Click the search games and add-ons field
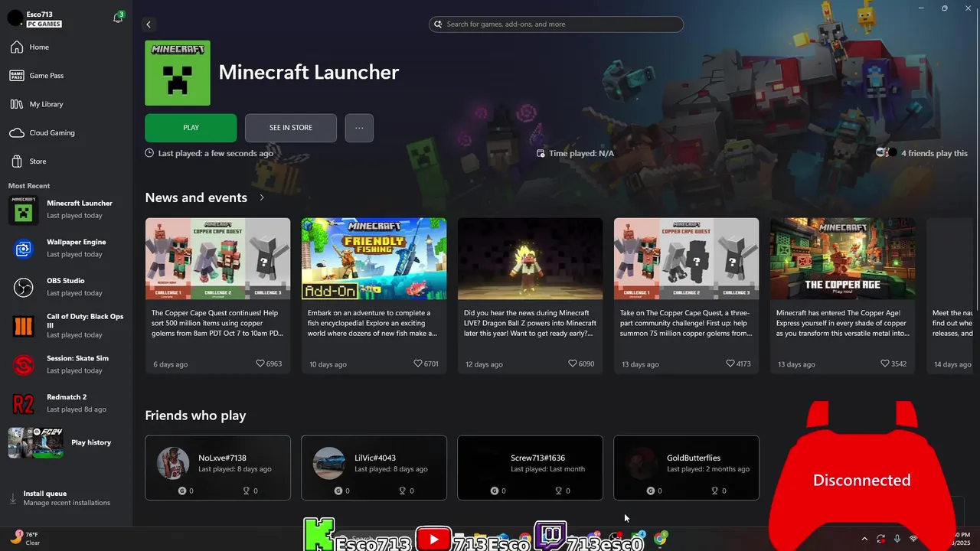Image resolution: width=980 pixels, height=551 pixels. click(x=556, y=24)
